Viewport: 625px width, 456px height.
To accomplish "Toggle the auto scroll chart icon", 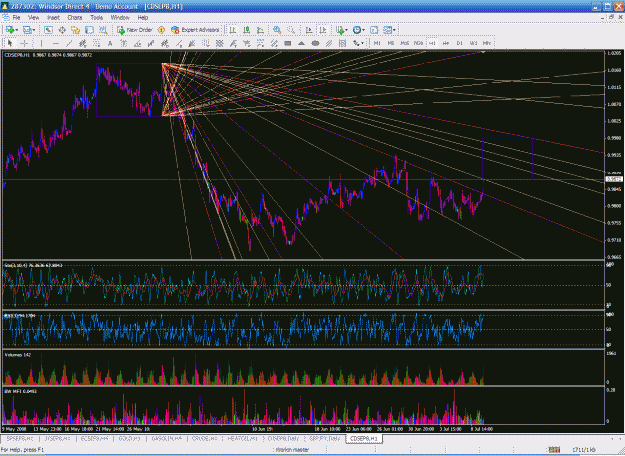I will 309,30.
